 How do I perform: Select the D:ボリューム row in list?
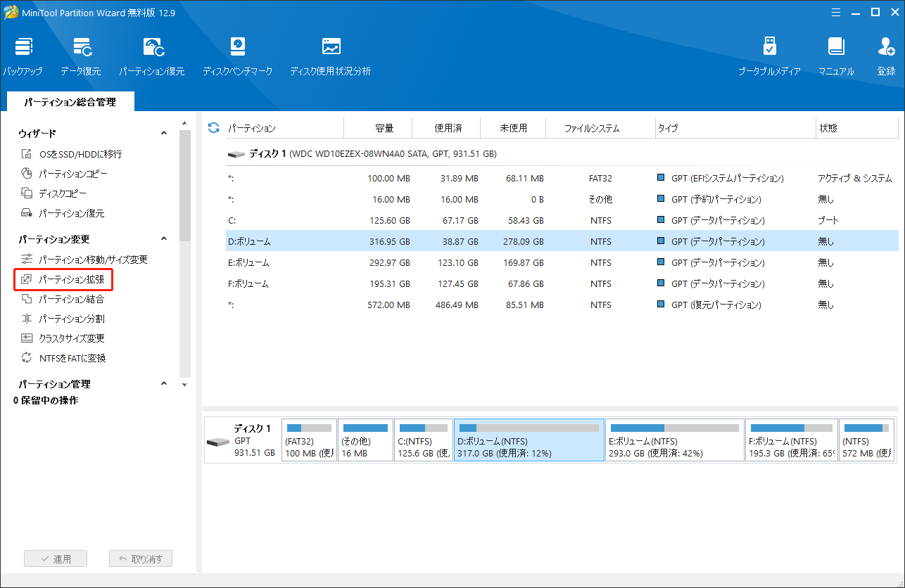click(562, 242)
